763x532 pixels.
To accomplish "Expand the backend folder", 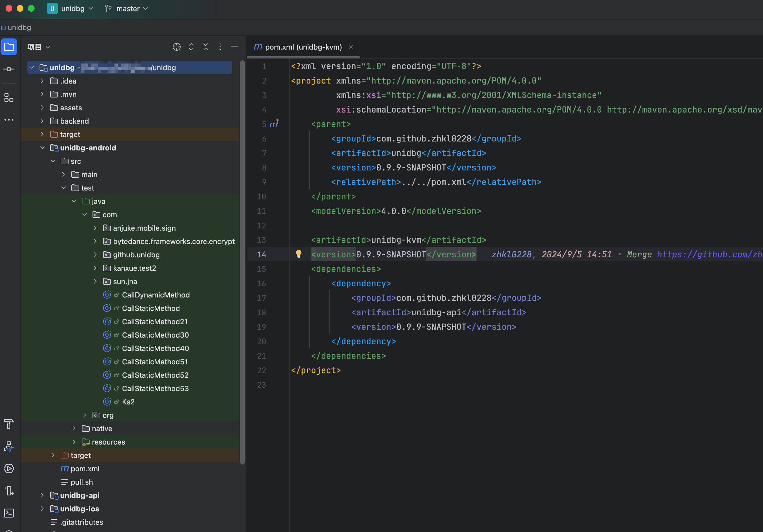I will 42,121.
